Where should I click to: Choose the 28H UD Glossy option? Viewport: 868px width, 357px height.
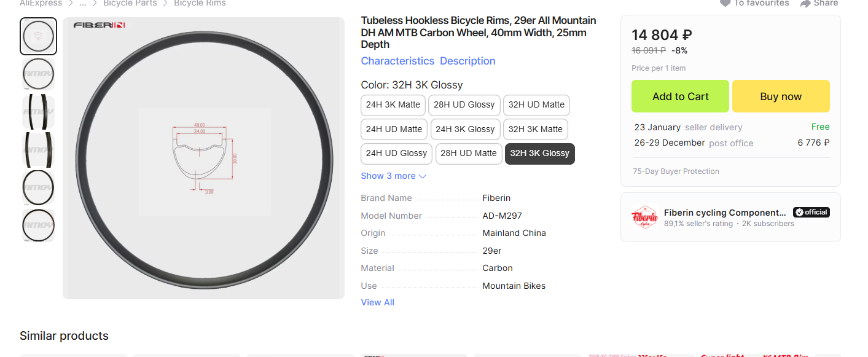[464, 105]
